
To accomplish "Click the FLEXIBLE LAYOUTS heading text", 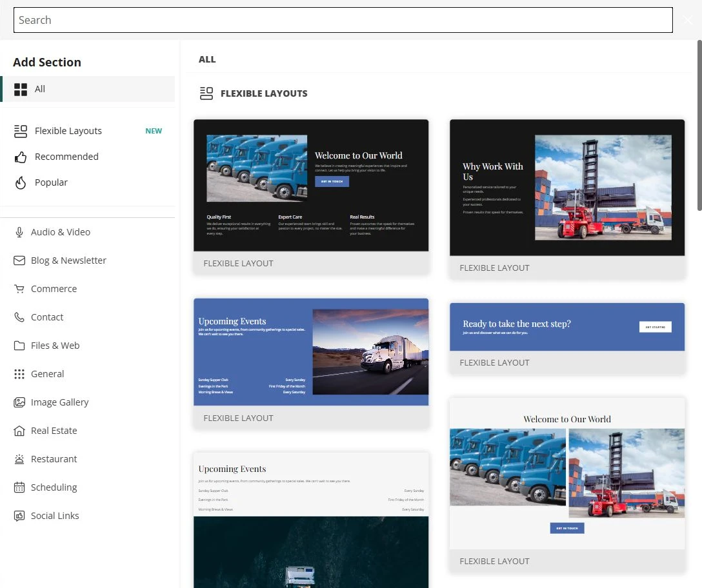I will [x=264, y=93].
